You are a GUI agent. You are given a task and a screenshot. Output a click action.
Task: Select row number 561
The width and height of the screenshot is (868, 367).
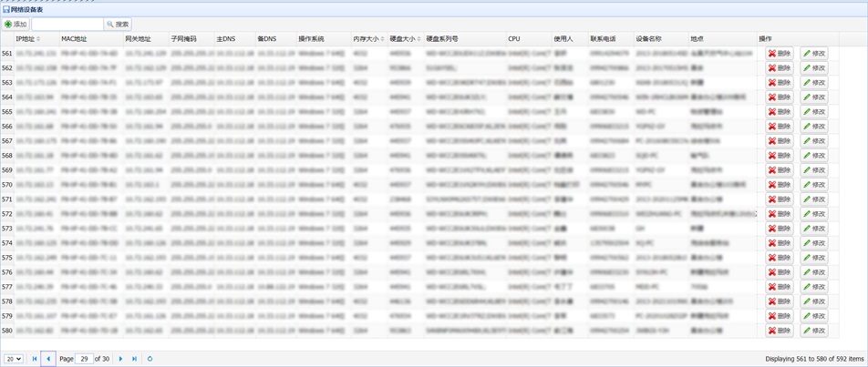(x=7, y=54)
